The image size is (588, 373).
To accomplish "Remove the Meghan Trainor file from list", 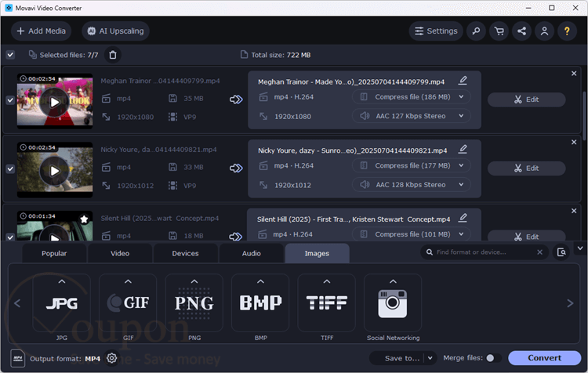I will tap(574, 74).
